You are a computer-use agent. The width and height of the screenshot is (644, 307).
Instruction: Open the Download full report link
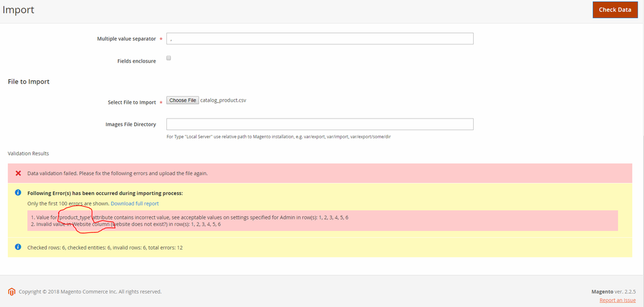point(135,203)
